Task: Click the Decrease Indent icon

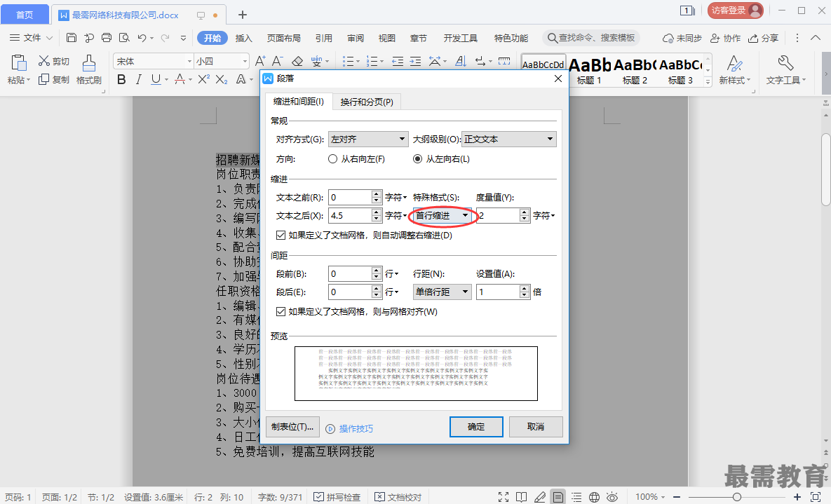Action: pyautogui.click(x=398, y=61)
